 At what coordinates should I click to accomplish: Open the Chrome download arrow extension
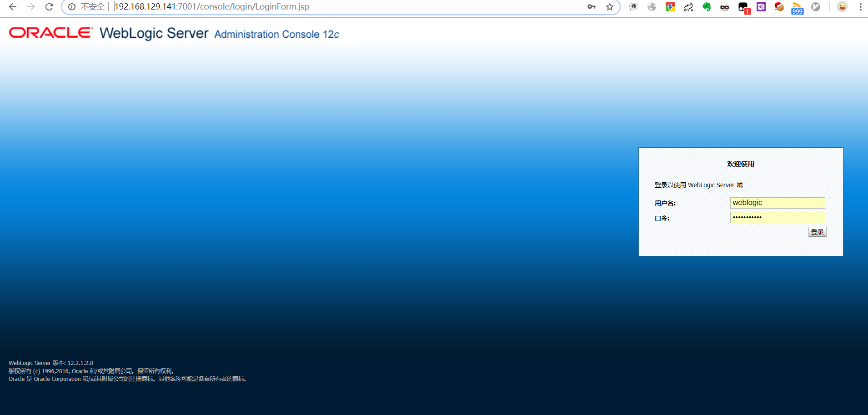(670, 7)
